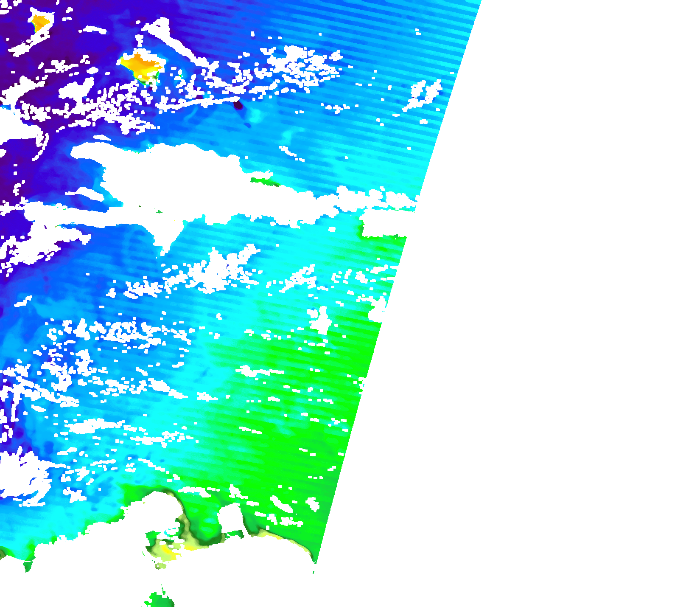Click the small orange patch in the top-left corner
This screenshot has height=607, width=700.
[40, 21]
